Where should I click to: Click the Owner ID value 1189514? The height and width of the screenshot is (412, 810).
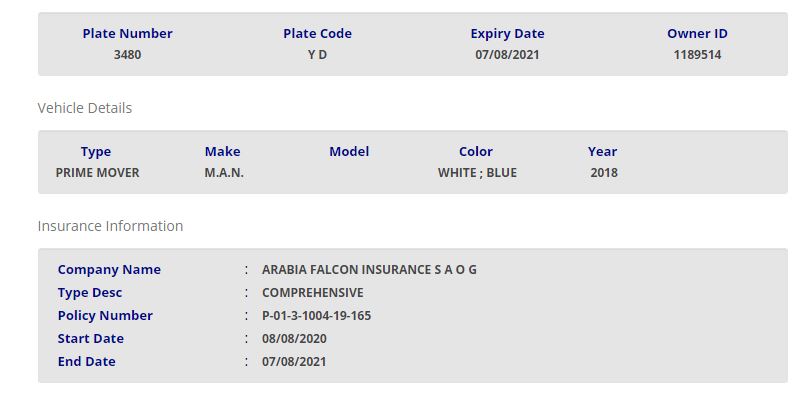(x=697, y=55)
